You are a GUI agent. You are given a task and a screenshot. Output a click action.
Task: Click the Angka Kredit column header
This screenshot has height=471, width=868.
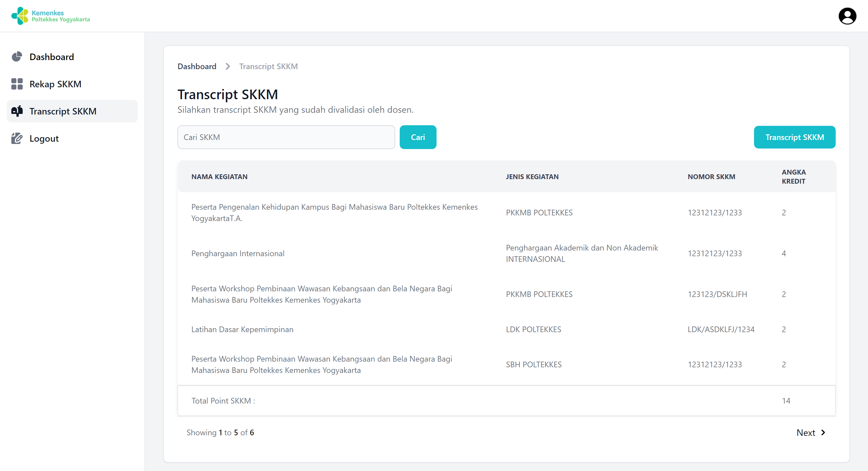pos(793,177)
